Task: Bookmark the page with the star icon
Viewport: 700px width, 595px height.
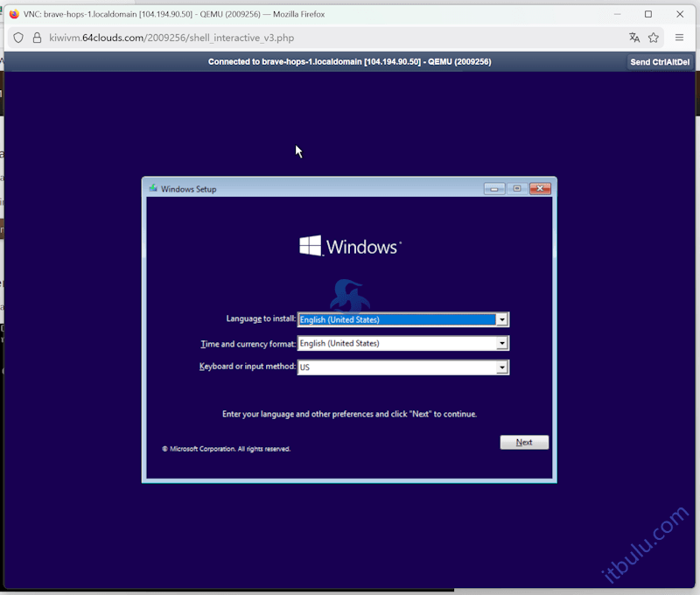Action: [x=654, y=38]
